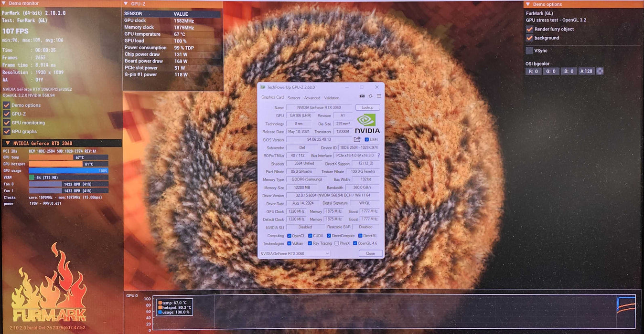Toggle the DirectCompute checkbox
Image resolution: width=644 pixels, height=334 pixels.
[x=329, y=236]
